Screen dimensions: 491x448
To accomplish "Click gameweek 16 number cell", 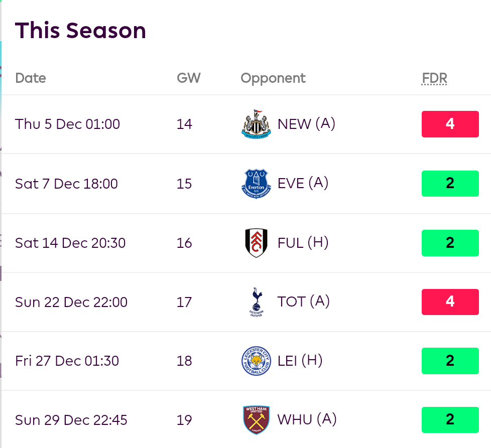I will coord(184,243).
